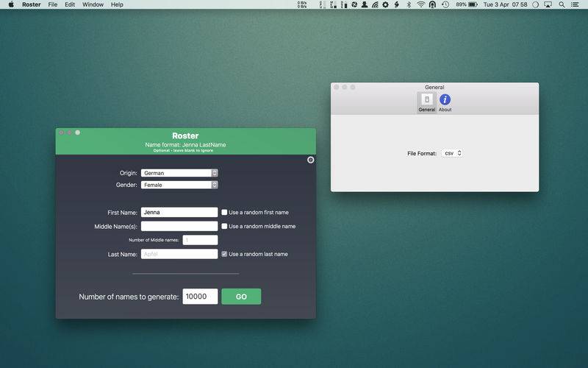Open the Apple menu
588x368 pixels.
[x=11, y=4]
